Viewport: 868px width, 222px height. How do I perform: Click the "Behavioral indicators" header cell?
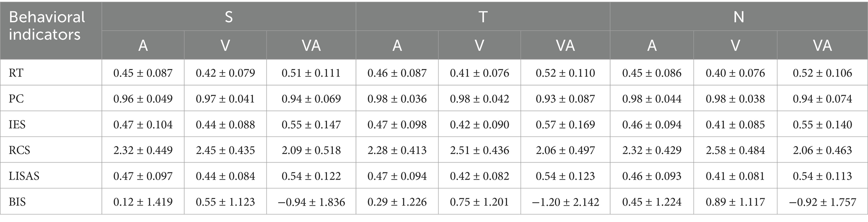pos(47,26)
